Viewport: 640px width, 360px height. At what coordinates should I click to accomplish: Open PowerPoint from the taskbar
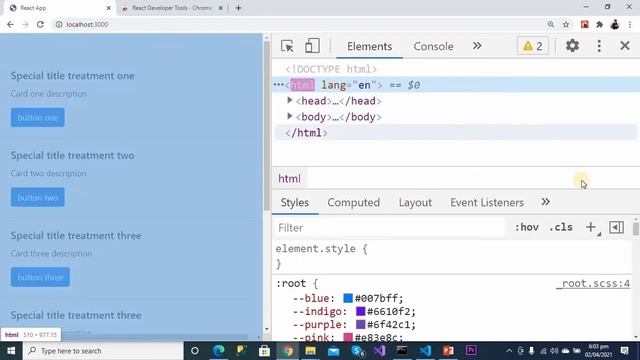[448, 351]
